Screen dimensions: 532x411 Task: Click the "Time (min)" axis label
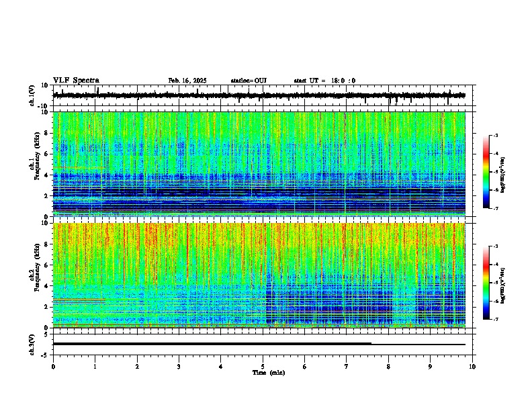[x=269, y=373]
